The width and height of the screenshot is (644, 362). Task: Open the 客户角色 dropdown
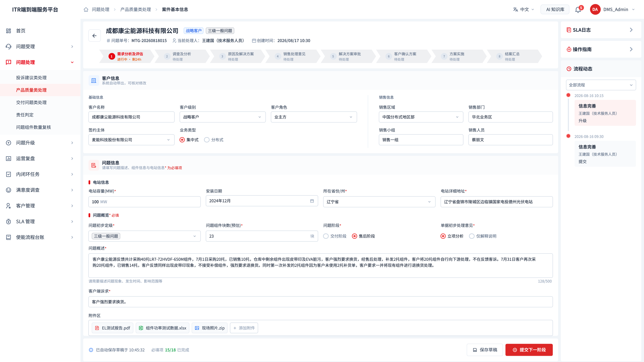[314, 117]
